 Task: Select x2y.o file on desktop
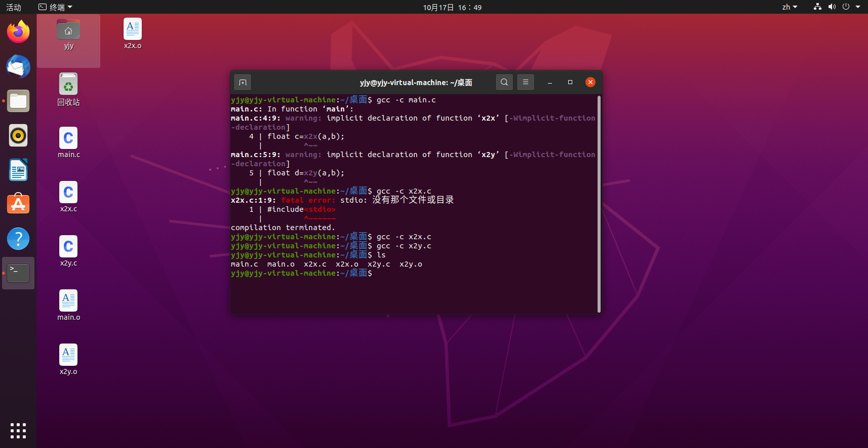point(68,359)
